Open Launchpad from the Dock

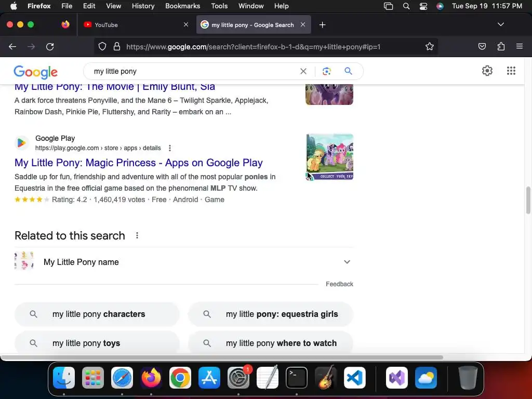point(93,378)
